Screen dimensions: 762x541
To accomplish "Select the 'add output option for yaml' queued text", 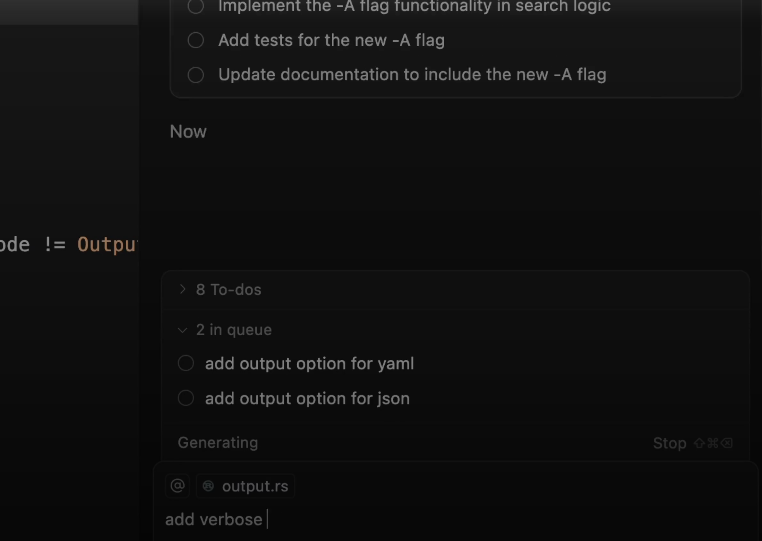I will [309, 364].
